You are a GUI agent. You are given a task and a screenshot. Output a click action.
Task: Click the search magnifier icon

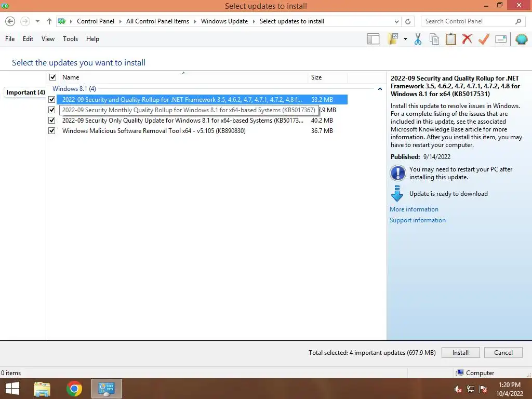click(x=518, y=21)
